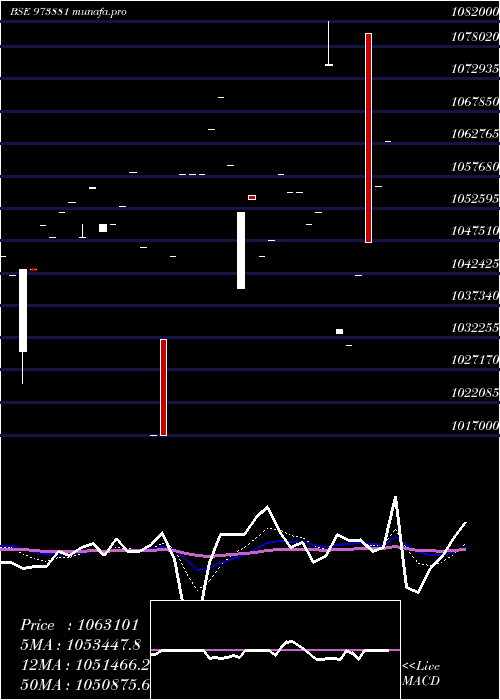Click the 1032255 price axis label
This screenshot has height=700, width=500.
[x=476, y=328]
